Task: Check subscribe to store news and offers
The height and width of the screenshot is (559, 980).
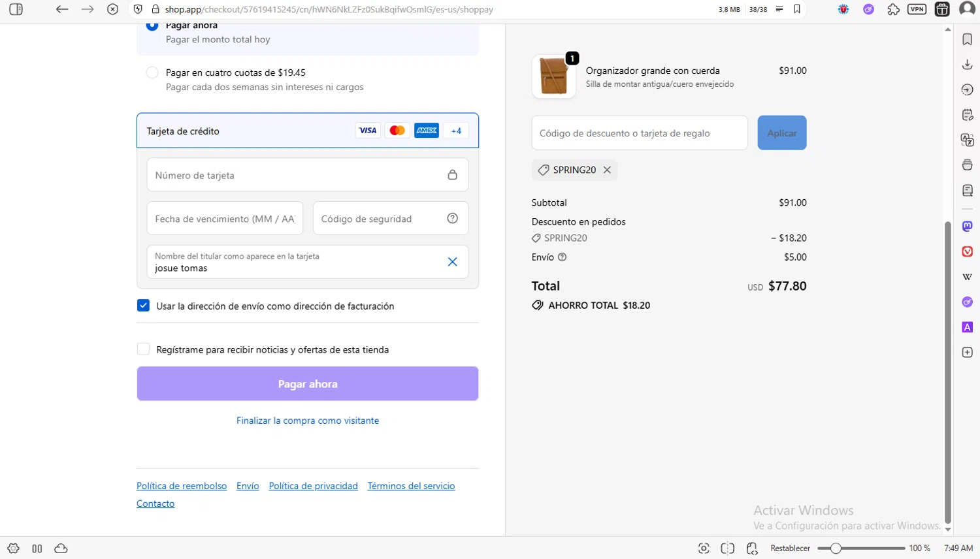Action: [x=143, y=349]
